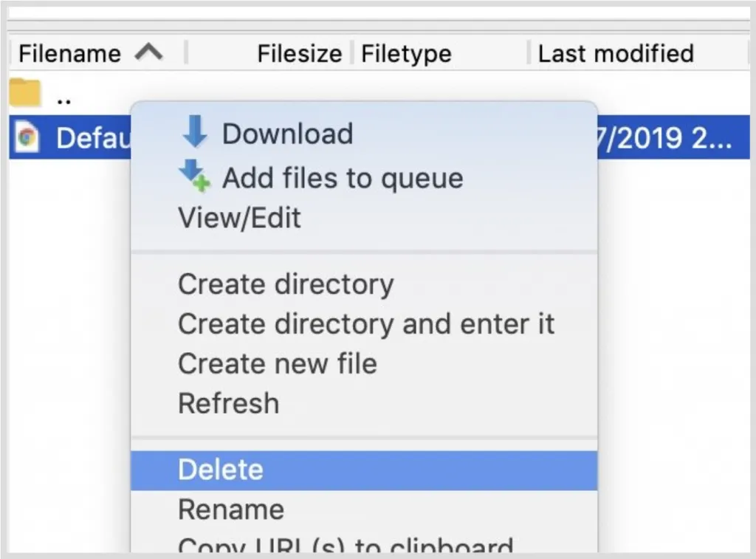Choose Create directory and enter it
Viewport: 756px width, 559px height.
click(365, 323)
